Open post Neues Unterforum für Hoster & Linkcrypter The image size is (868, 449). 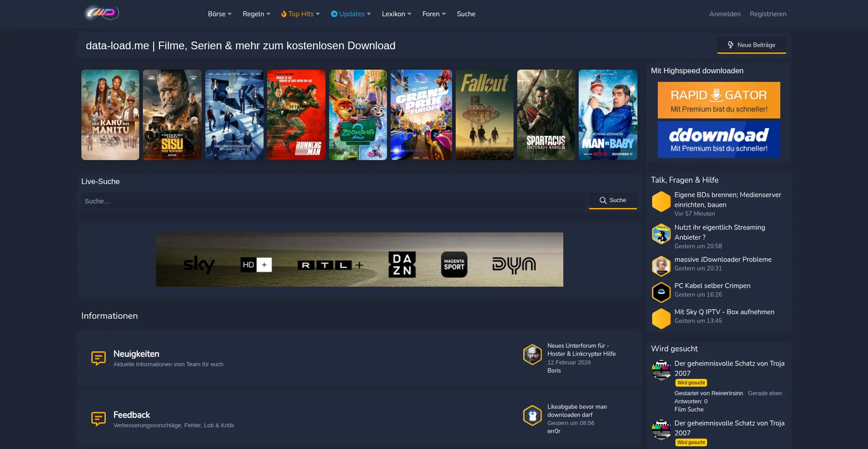[581, 350]
